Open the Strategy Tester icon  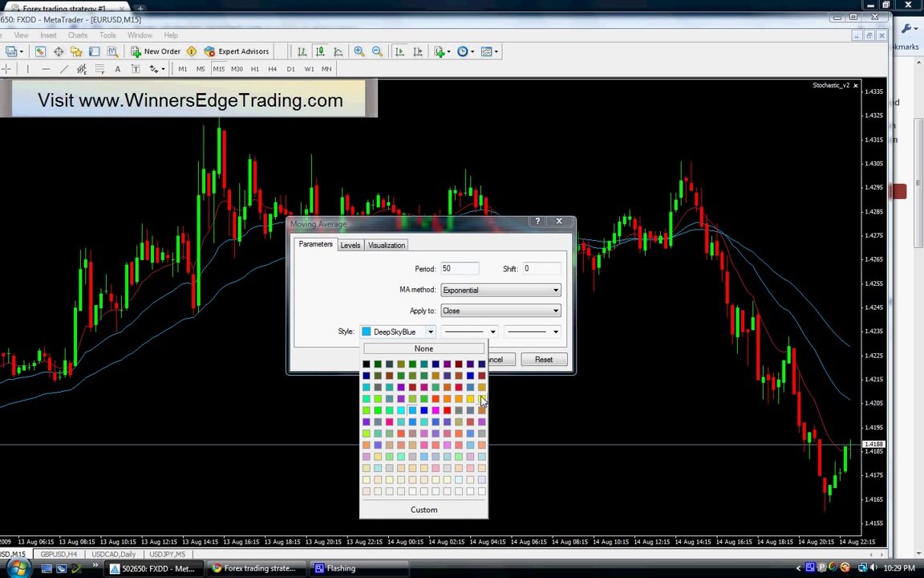click(112, 51)
